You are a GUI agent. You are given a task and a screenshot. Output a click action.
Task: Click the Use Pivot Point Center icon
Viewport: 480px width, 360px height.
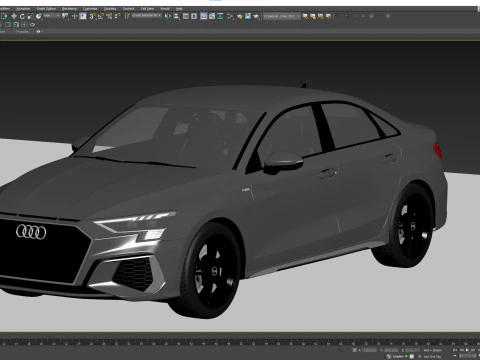coord(65,16)
